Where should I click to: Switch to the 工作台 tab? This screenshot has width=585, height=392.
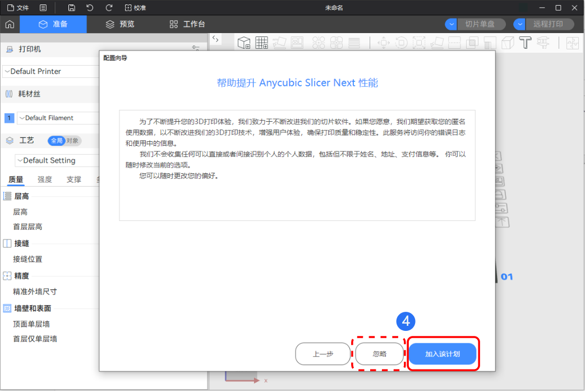[187, 24]
